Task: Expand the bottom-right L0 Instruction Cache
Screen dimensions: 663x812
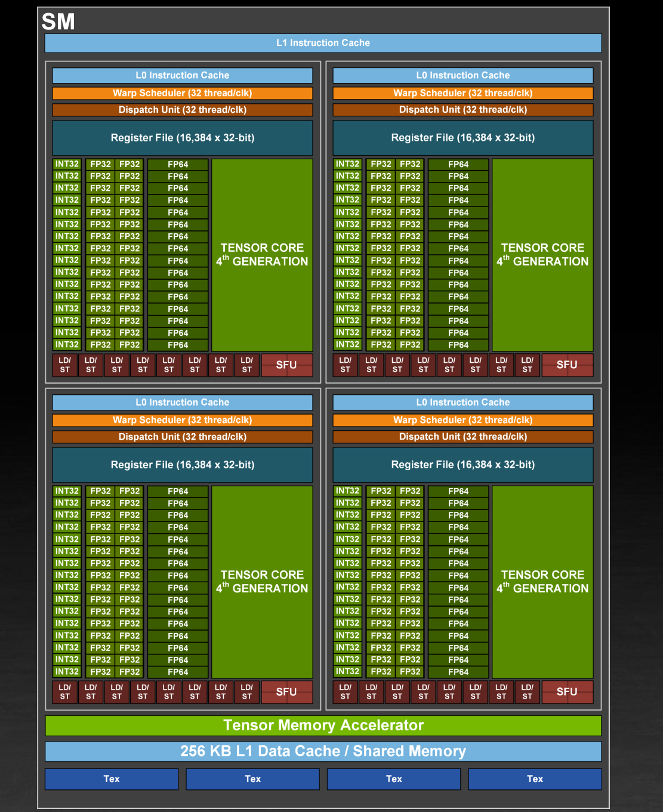Action: (x=462, y=402)
